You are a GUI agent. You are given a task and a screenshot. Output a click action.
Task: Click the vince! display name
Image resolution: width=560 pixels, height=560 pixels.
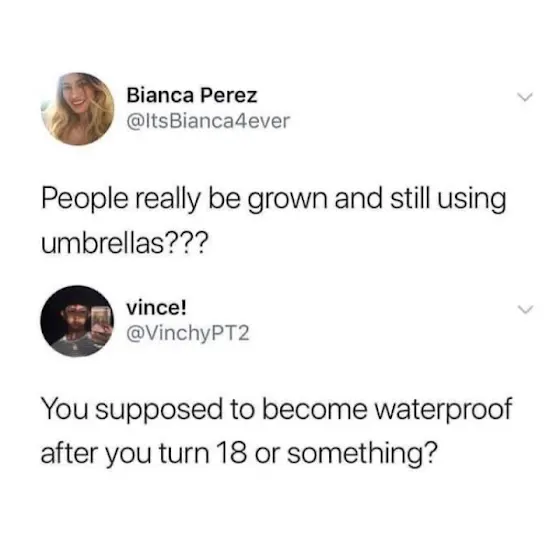156,308
